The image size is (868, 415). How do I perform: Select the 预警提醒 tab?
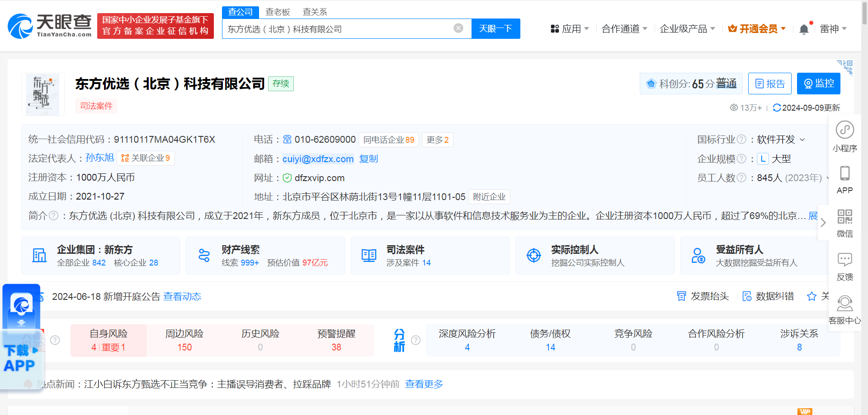[336, 340]
